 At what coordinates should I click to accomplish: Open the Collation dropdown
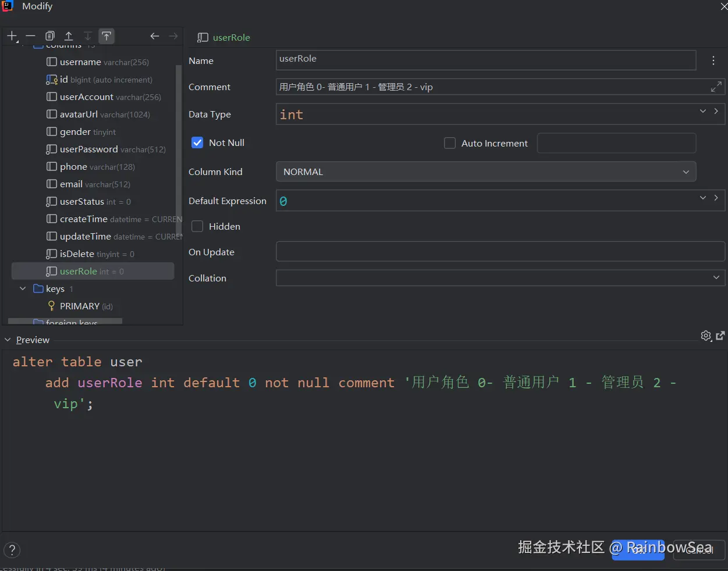pyautogui.click(x=500, y=278)
